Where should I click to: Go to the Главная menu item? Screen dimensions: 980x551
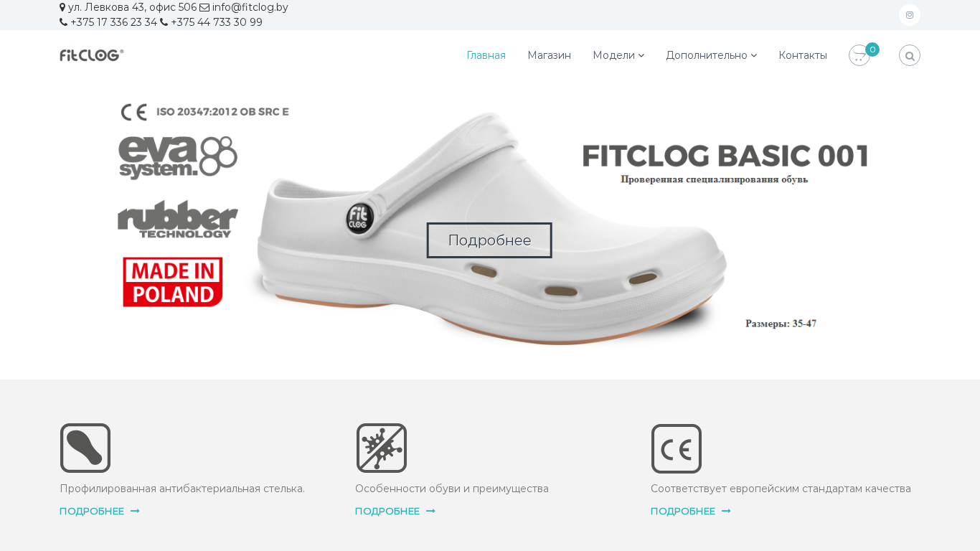pyautogui.click(x=486, y=55)
